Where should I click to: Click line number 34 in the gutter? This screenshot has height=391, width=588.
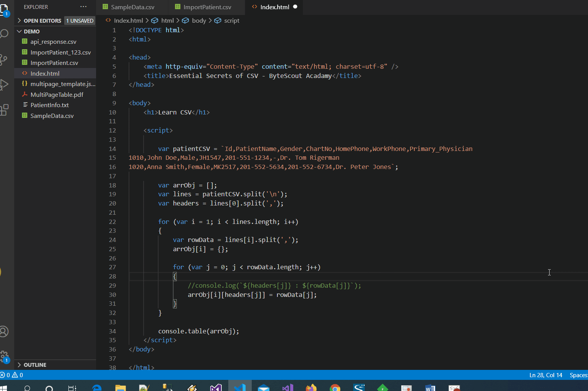[x=112, y=331]
